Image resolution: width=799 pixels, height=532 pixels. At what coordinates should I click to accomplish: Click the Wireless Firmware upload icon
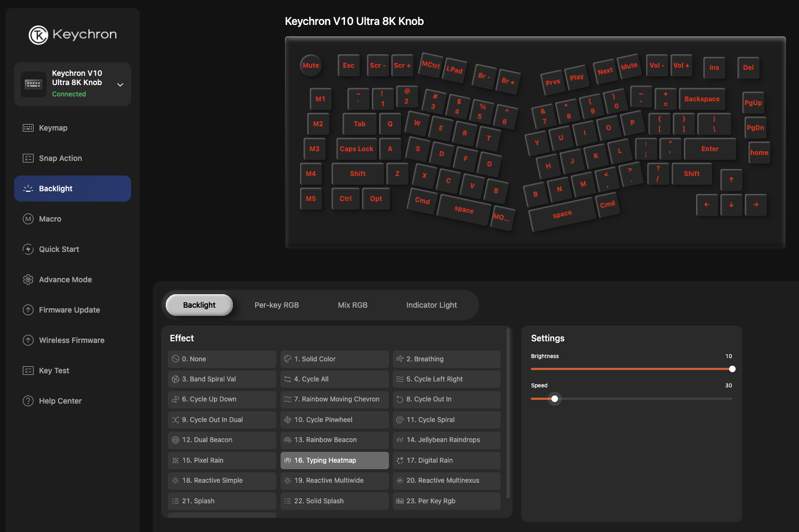28,340
